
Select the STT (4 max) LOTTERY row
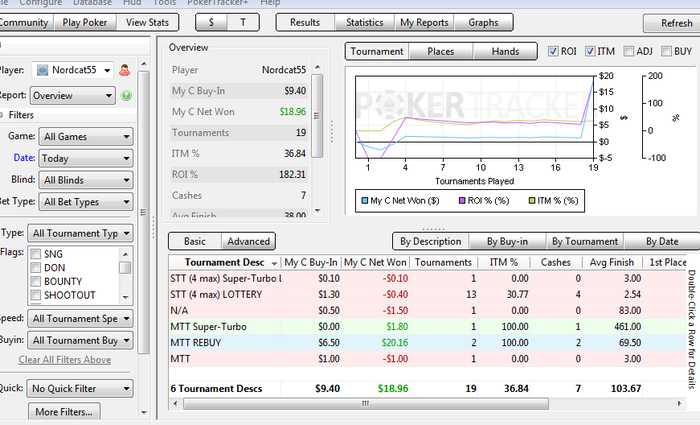427,295
